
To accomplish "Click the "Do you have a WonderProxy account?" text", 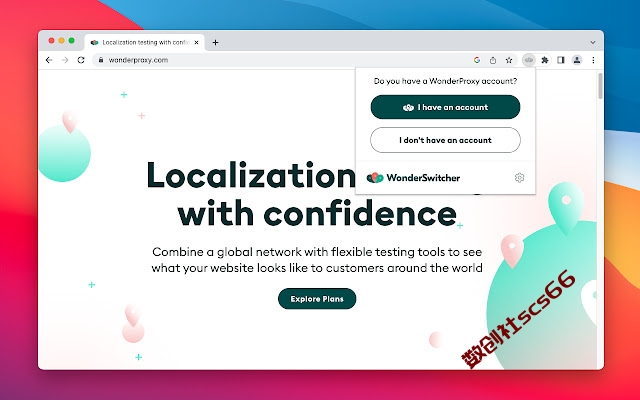I will click(445, 81).
